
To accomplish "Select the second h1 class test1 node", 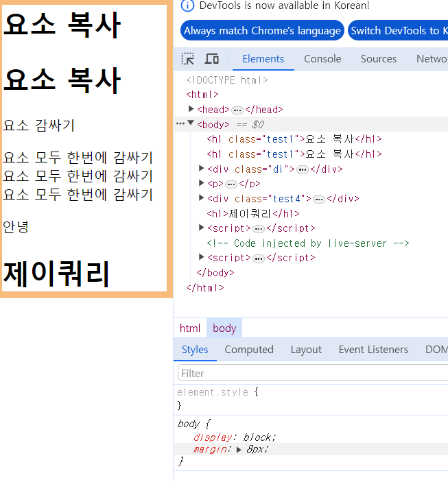I will pyautogui.click(x=294, y=154).
